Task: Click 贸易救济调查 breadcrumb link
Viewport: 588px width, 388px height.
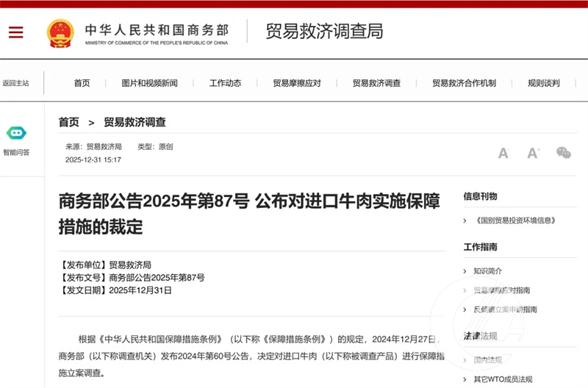Action: pyautogui.click(x=135, y=122)
